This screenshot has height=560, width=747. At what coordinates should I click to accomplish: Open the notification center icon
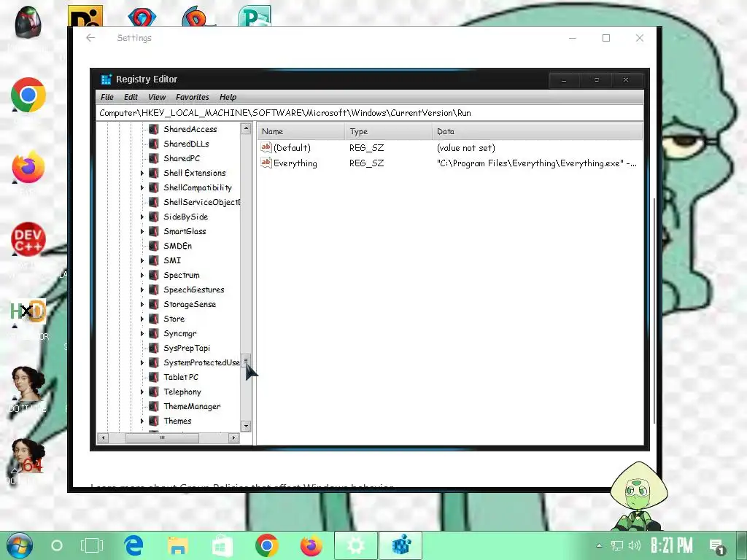coord(716,547)
